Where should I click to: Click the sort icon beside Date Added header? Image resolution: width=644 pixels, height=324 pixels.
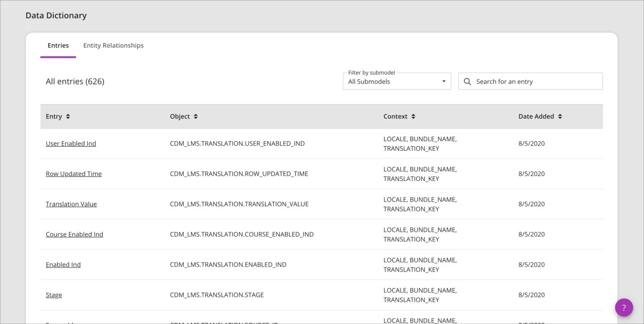tap(559, 116)
